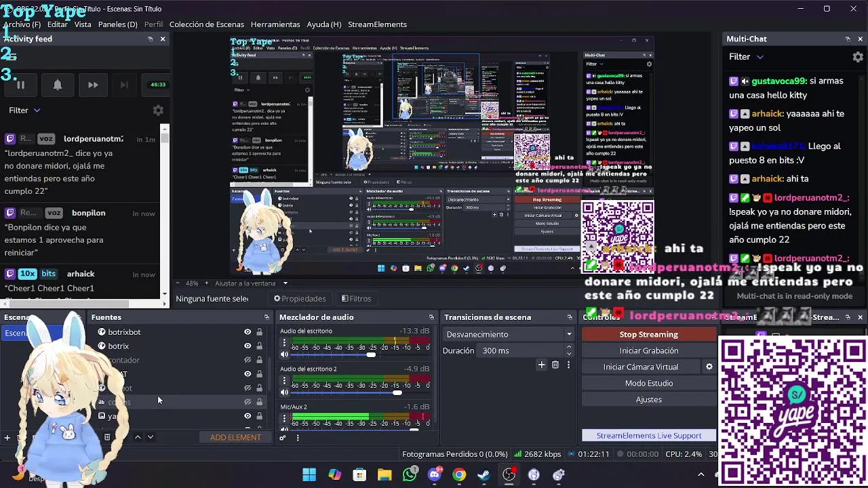Screen dimensions: 868x488
Task: Open the Herramientas menu
Action: pyautogui.click(x=275, y=24)
